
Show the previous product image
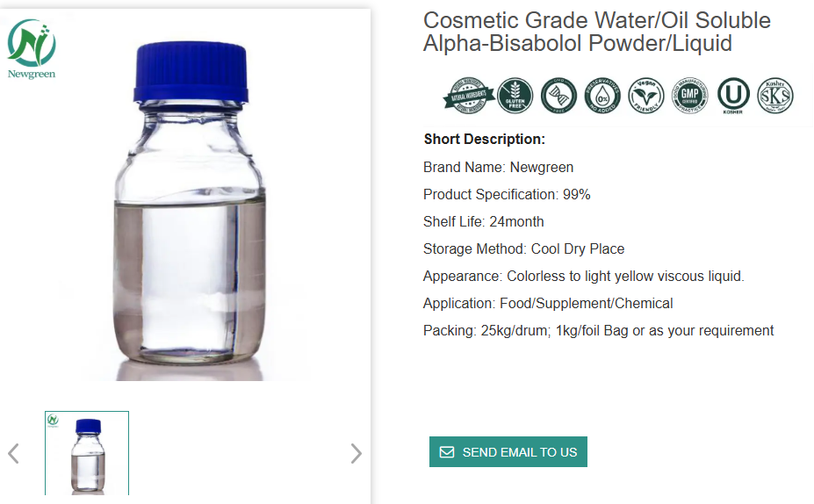click(13, 454)
